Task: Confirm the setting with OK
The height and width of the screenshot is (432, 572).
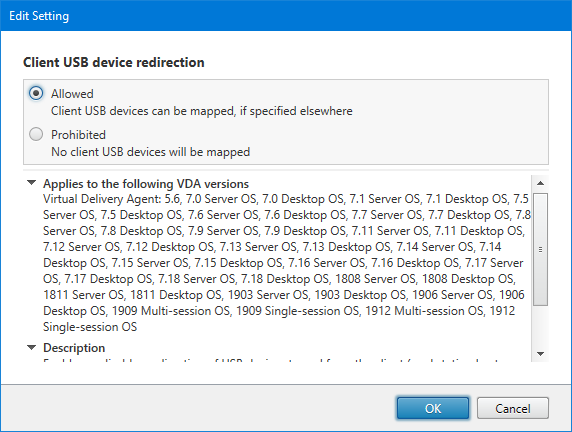Action: [x=433, y=408]
